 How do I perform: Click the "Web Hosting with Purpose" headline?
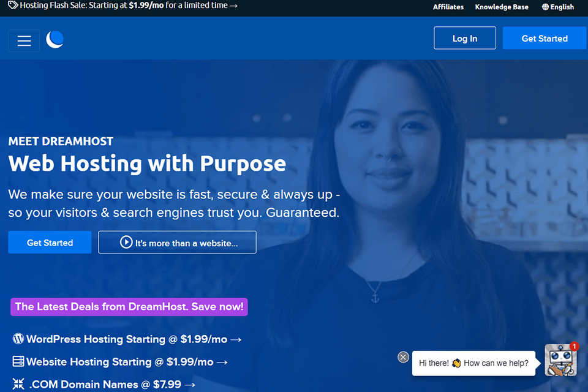pos(147,164)
